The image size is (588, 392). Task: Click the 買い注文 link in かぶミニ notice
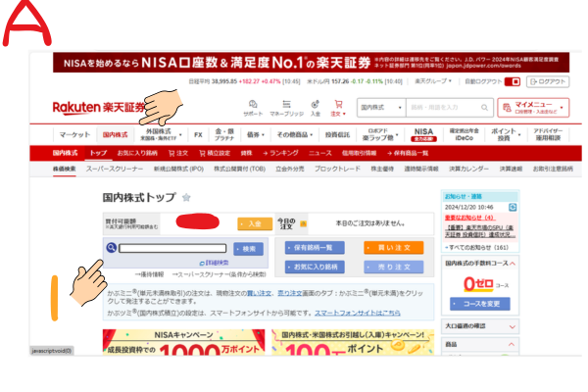click(259, 293)
